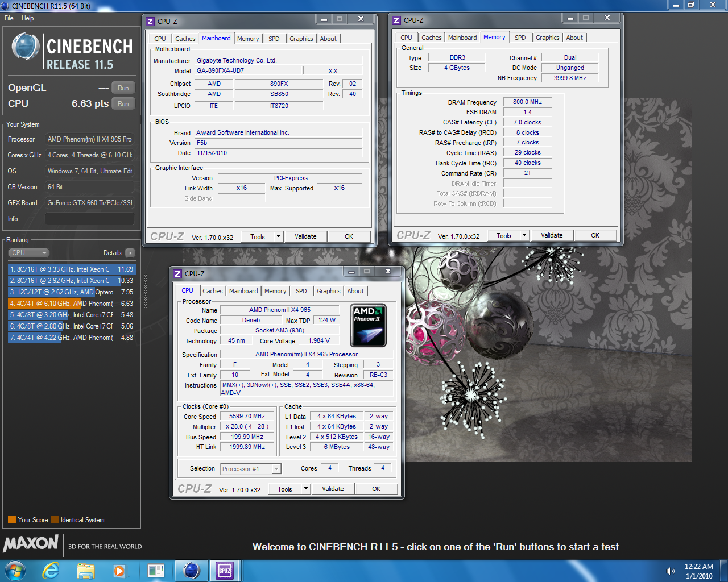Click Validate in Memory window

coord(552,235)
